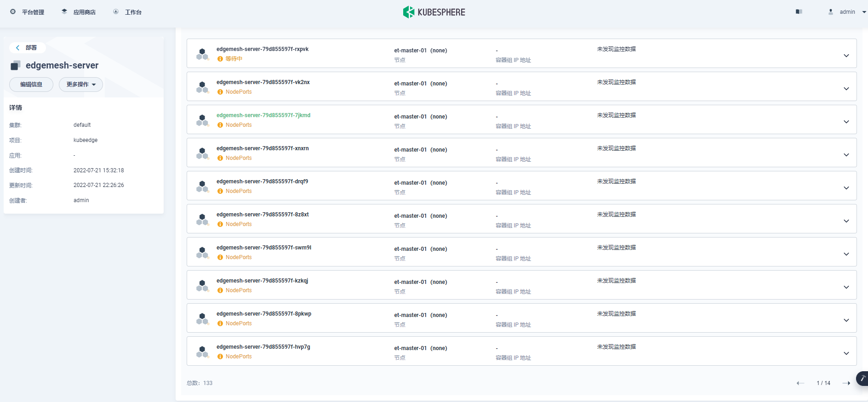Click the 等待中 status warning icon on rxpvk
Image resolution: width=868 pixels, height=402 pixels.
pos(220,59)
